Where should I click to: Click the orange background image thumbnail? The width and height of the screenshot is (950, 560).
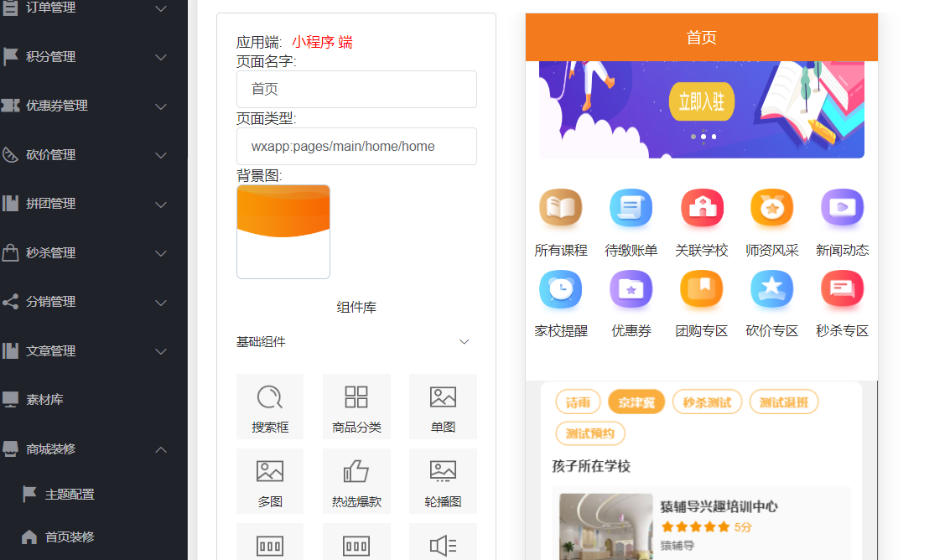pos(283,231)
